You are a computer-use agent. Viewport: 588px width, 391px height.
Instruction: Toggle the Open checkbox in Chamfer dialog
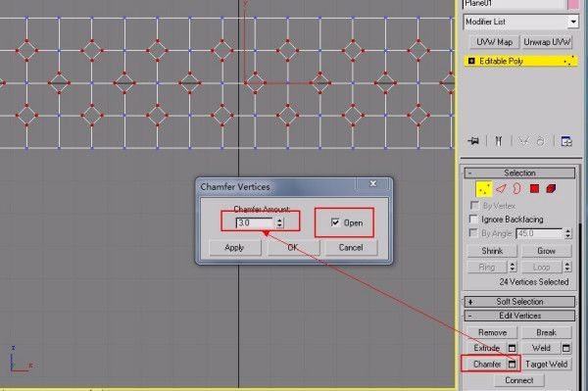(335, 222)
